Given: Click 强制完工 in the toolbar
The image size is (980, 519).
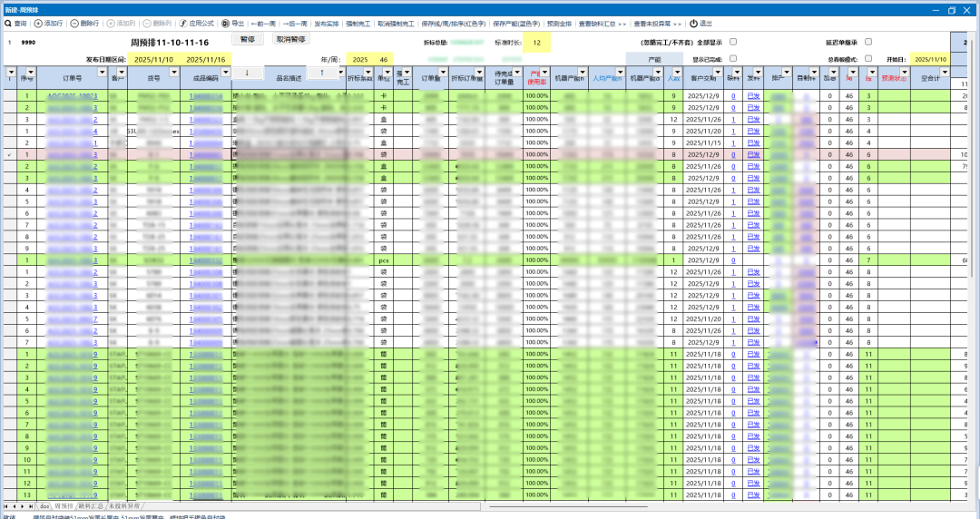Looking at the screenshot, I should click(358, 24).
